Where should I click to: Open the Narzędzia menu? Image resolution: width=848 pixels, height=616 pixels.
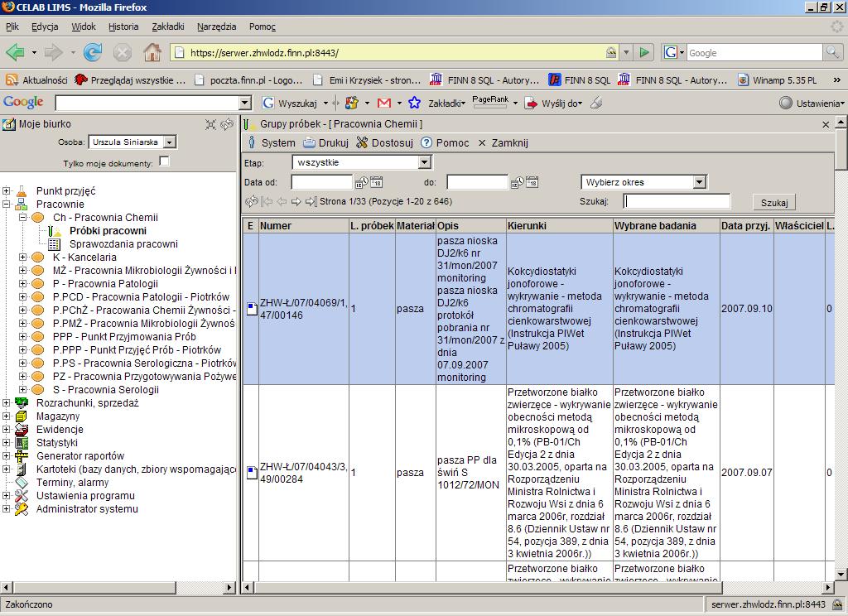tap(216, 26)
